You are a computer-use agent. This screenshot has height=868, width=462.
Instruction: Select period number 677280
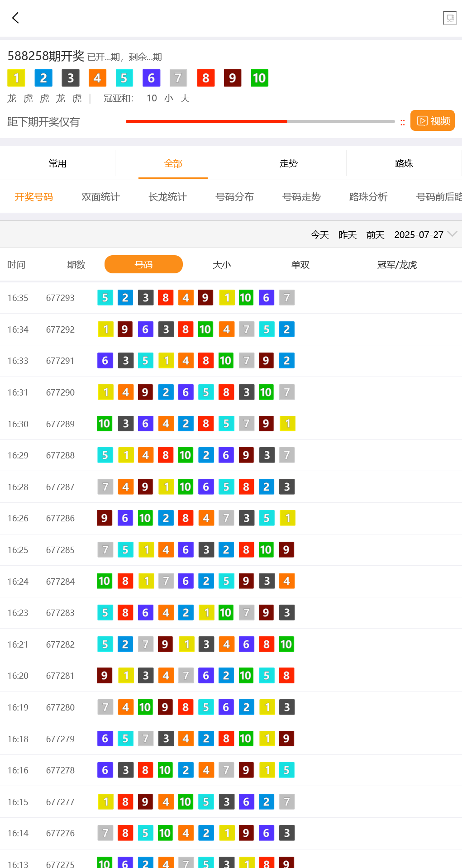60,707
